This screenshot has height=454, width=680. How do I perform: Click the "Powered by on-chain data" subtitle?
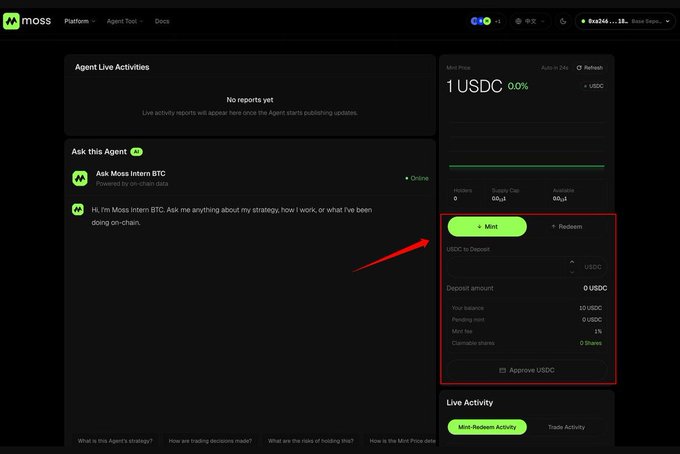click(132, 184)
